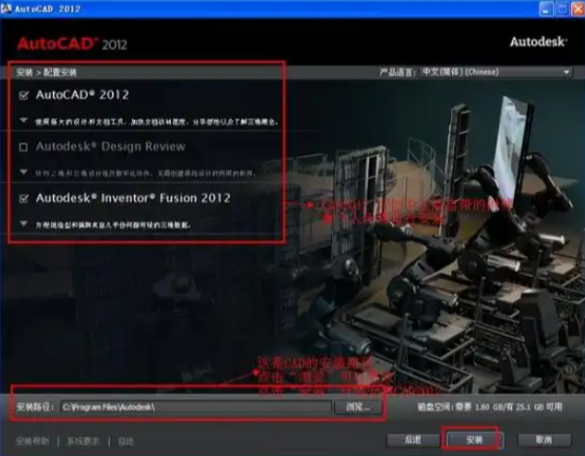Click the Install (安装) button
585x456 pixels.
475,440
